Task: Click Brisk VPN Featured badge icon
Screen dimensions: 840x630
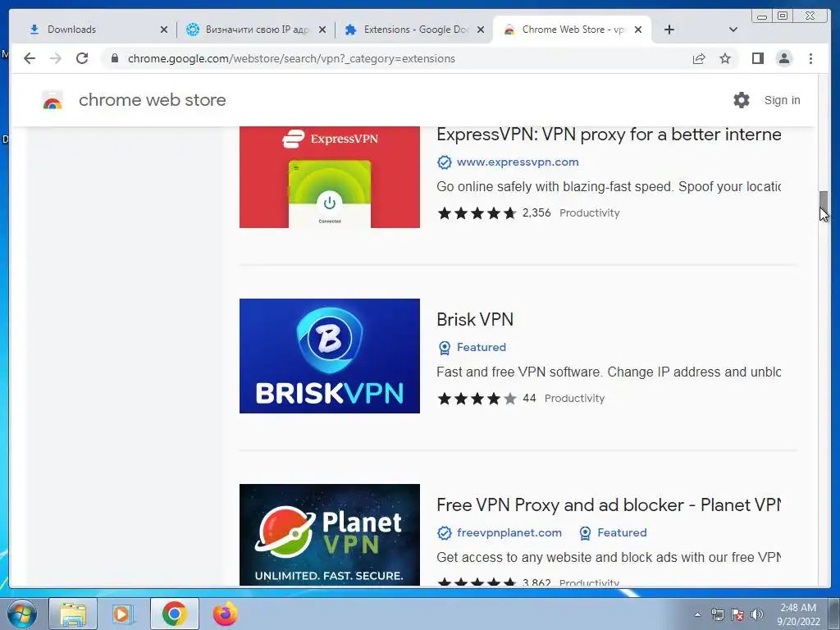Action: click(444, 348)
